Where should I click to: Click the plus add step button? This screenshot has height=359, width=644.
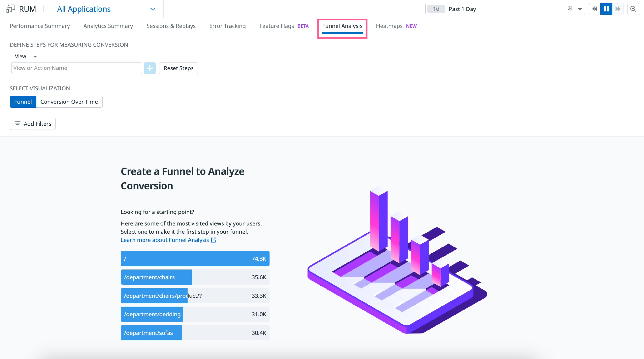click(149, 68)
